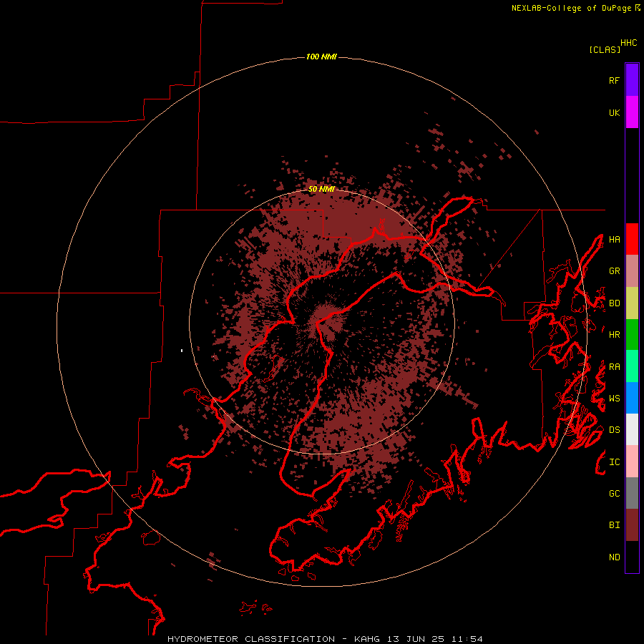
Task: Click the RA light green legend swatch
Action: pos(632,366)
